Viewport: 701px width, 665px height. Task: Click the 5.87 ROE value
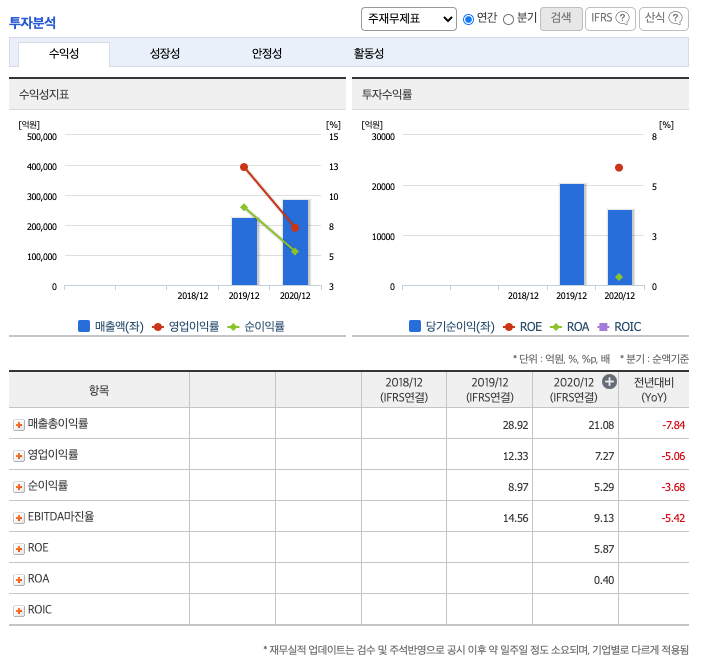604,549
